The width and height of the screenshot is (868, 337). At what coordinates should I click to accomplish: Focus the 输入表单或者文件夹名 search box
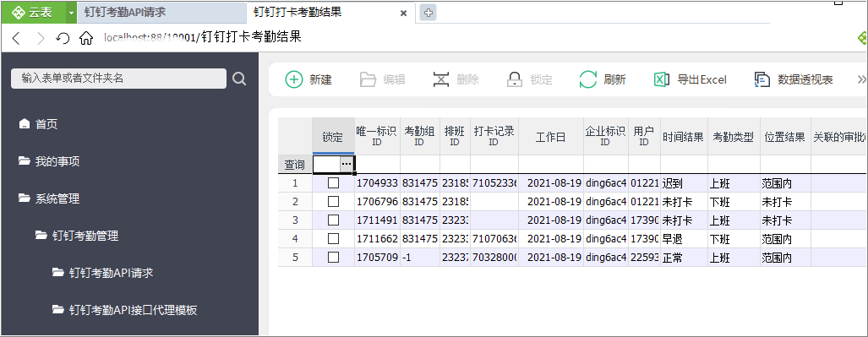click(118, 79)
